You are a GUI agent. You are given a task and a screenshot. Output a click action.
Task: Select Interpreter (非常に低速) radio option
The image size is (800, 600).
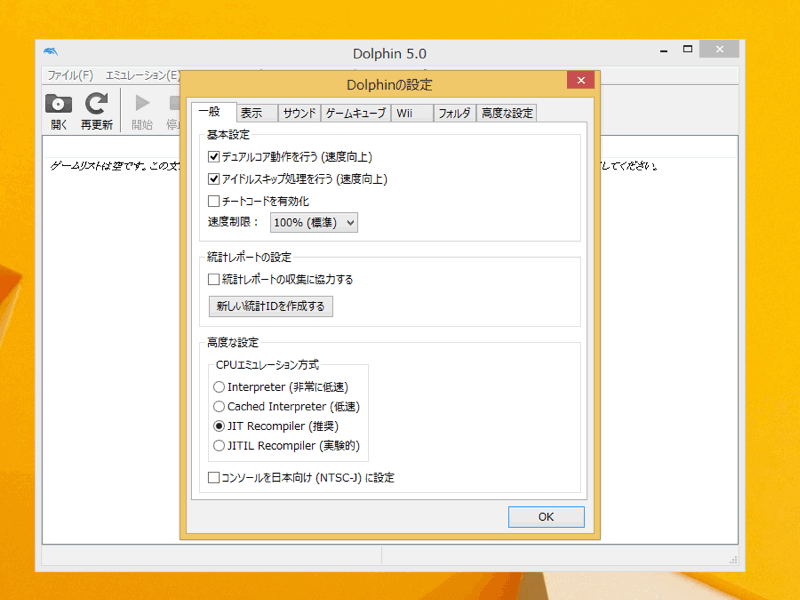coord(219,387)
